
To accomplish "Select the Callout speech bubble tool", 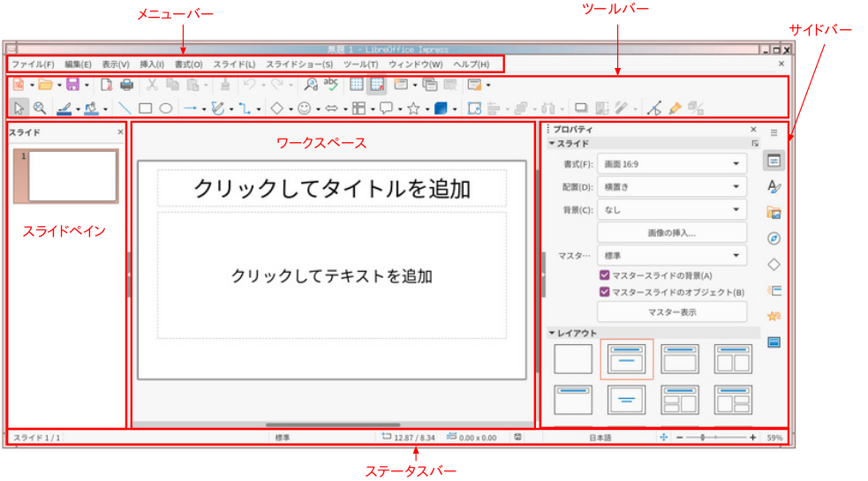I will (x=386, y=108).
